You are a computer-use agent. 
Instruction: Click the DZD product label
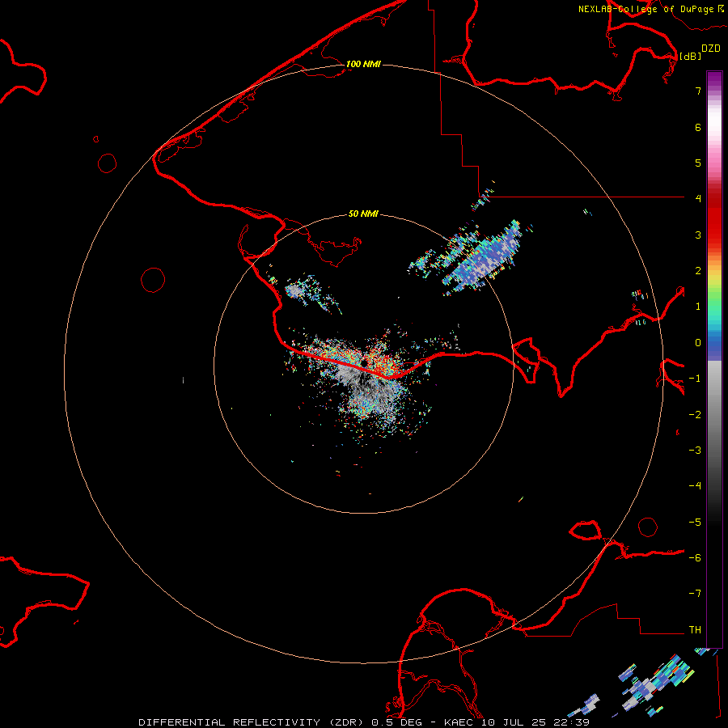(x=711, y=49)
